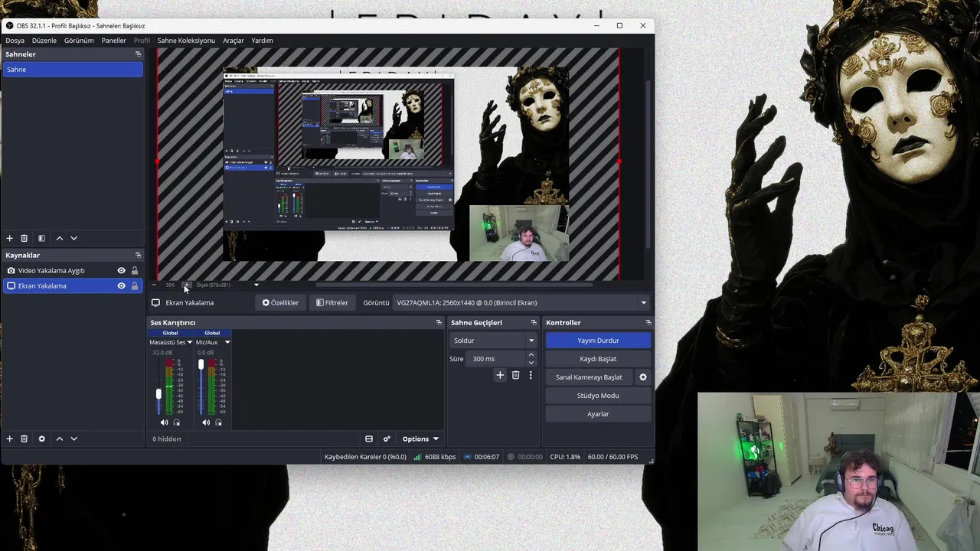
Task: Select Ekran Yakalama source row
Action: tap(73, 286)
